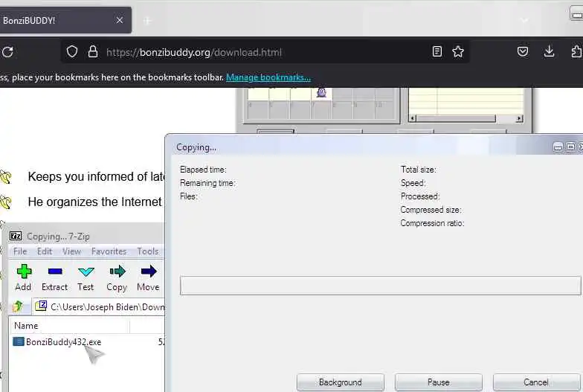Open the tracking protection shield icon

pos(72,52)
